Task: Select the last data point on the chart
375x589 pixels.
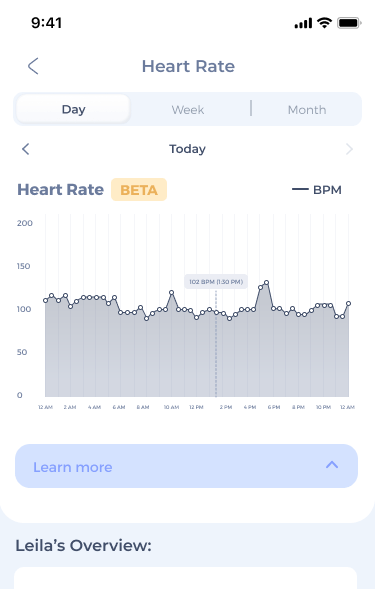Action: 349,304
